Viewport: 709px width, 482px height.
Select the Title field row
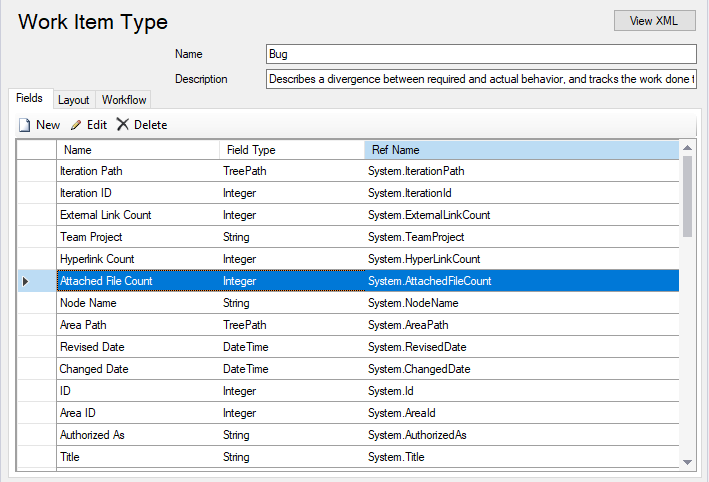pos(70,457)
